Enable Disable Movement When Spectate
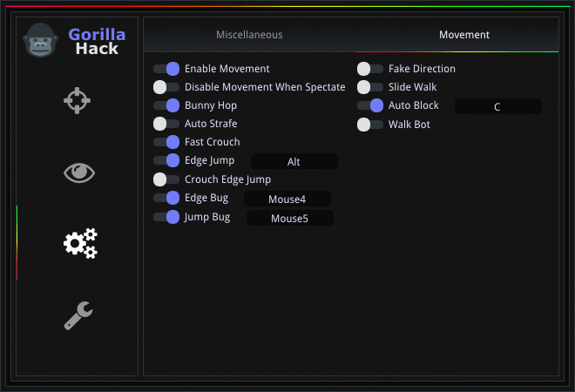The height and width of the screenshot is (392, 575). point(166,87)
